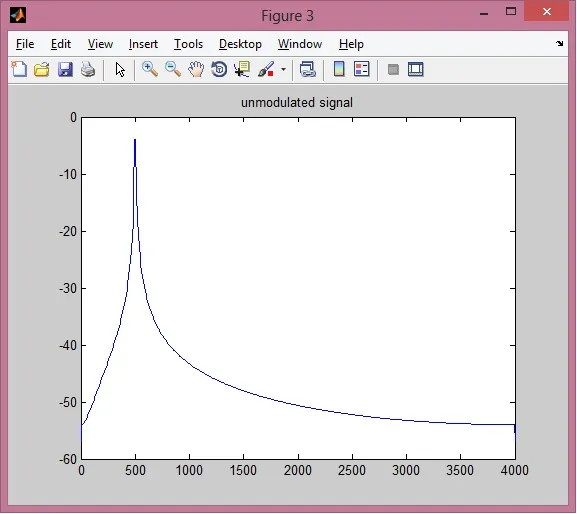Select the Zoom In magnifier tool
The image size is (577, 514).
point(150,69)
